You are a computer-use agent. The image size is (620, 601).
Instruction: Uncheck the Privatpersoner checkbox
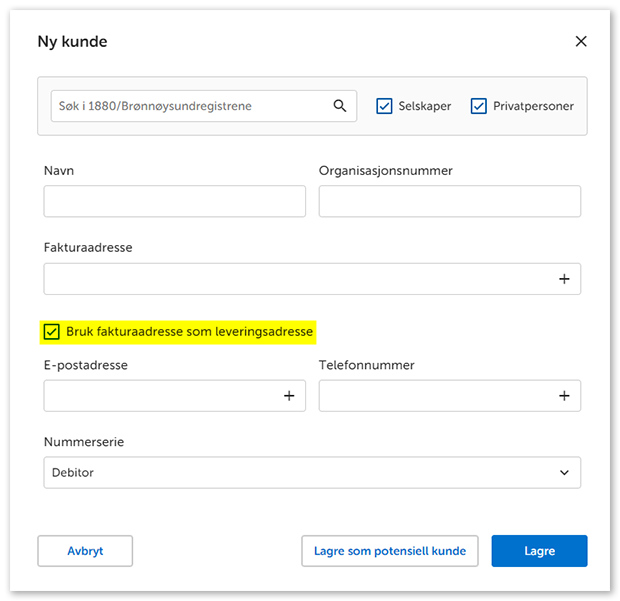[478, 106]
